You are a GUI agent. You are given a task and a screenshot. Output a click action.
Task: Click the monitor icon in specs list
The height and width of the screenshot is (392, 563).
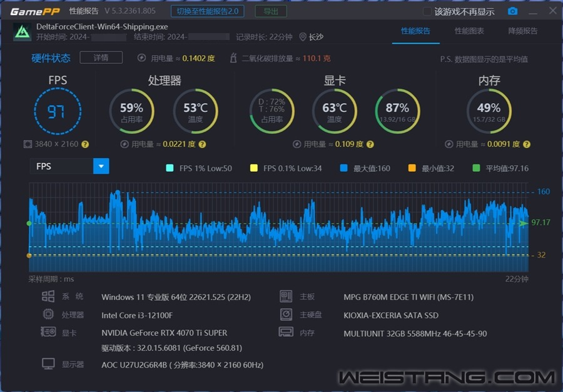(x=48, y=364)
